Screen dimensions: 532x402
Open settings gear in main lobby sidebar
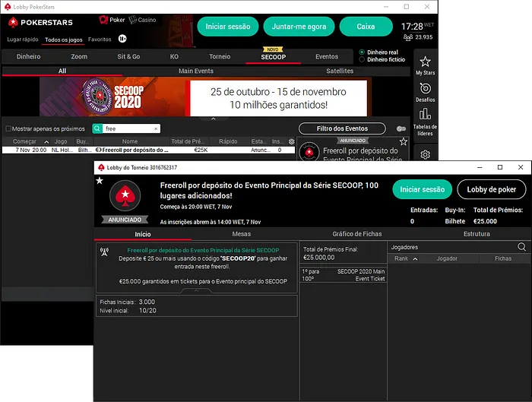pos(425,155)
